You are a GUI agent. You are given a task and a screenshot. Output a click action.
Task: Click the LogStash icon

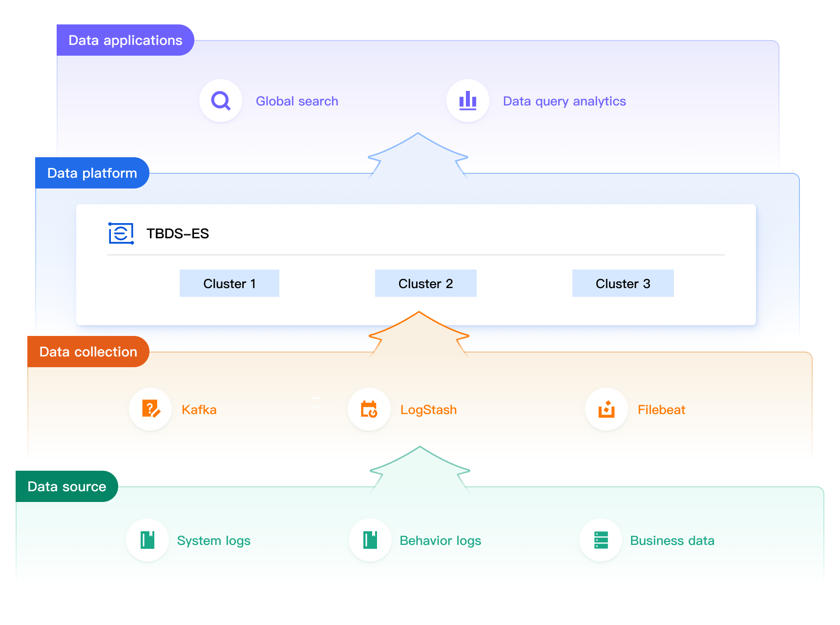click(369, 409)
